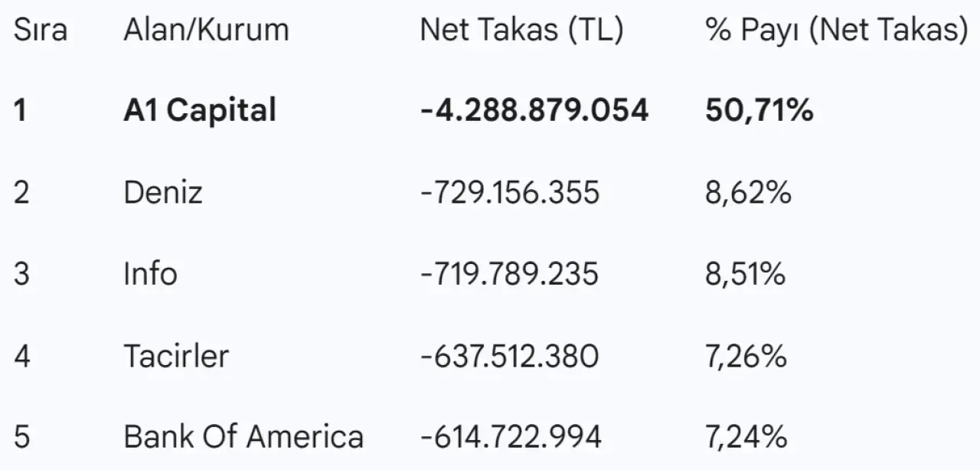Click the -729.156.355 amount
This screenshot has height=470, width=980.
[x=510, y=192]
